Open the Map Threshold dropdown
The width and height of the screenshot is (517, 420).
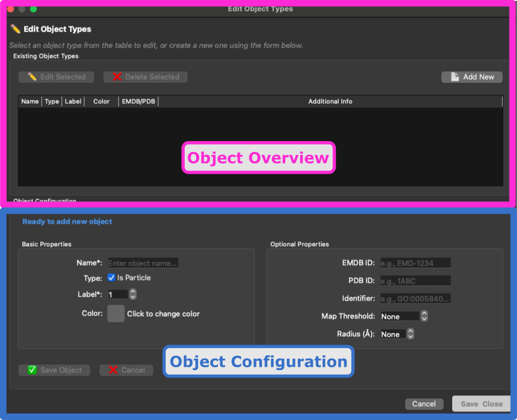[399, 316]
